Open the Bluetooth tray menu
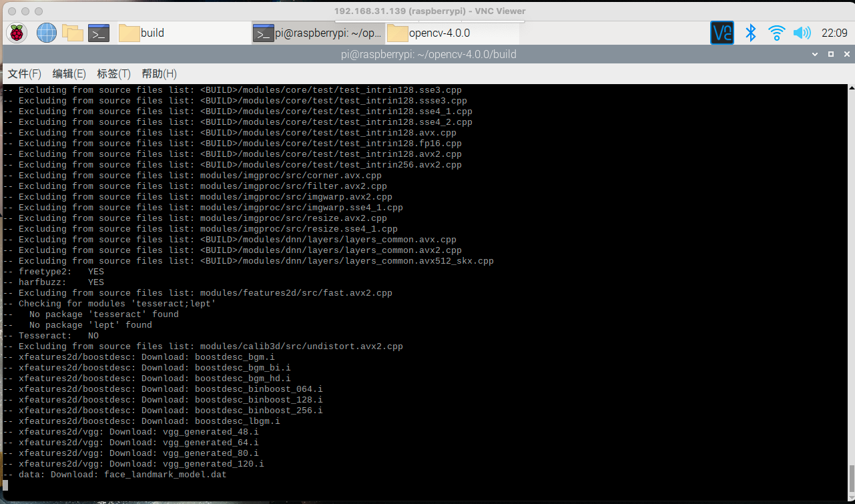This screenshot has width=855, height=504. click(750, 33)
